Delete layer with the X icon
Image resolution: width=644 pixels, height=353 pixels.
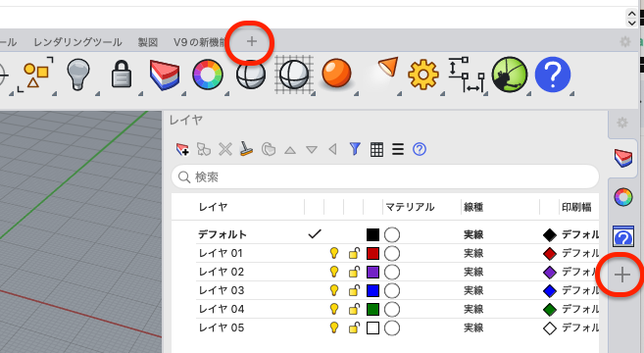pos(225,149)
